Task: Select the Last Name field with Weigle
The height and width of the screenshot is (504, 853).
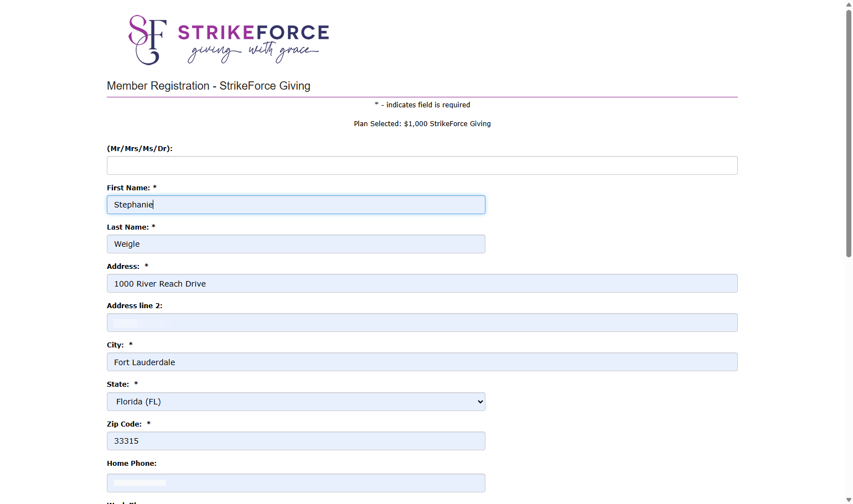Action: [x=296, y=244]
